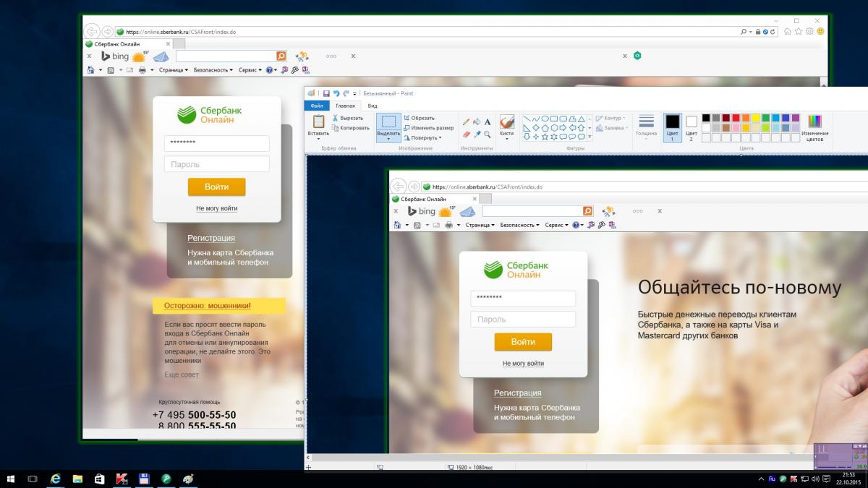Open the Файл tab in Paint
868x488 pixels.
[316, 106]
